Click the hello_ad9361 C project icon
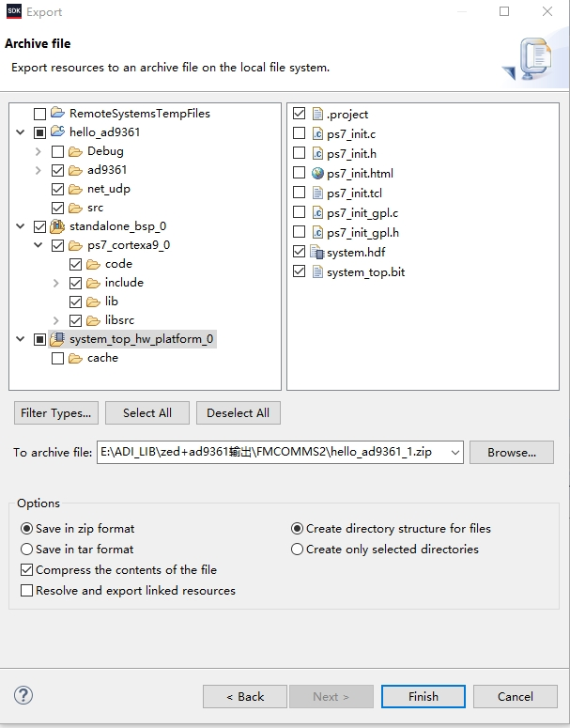Screen dimensions: 570x728 (57, 132)
